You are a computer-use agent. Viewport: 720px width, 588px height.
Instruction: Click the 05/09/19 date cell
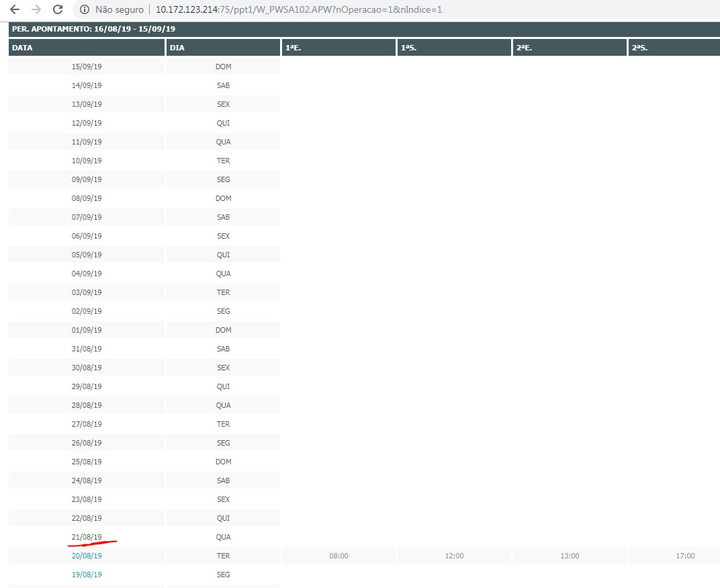pos(87,255)
